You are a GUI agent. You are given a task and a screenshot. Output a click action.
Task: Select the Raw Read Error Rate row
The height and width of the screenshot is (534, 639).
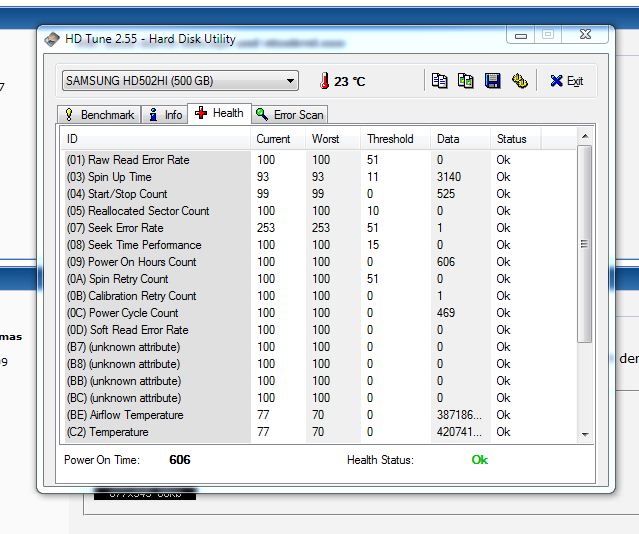point(320,160)
